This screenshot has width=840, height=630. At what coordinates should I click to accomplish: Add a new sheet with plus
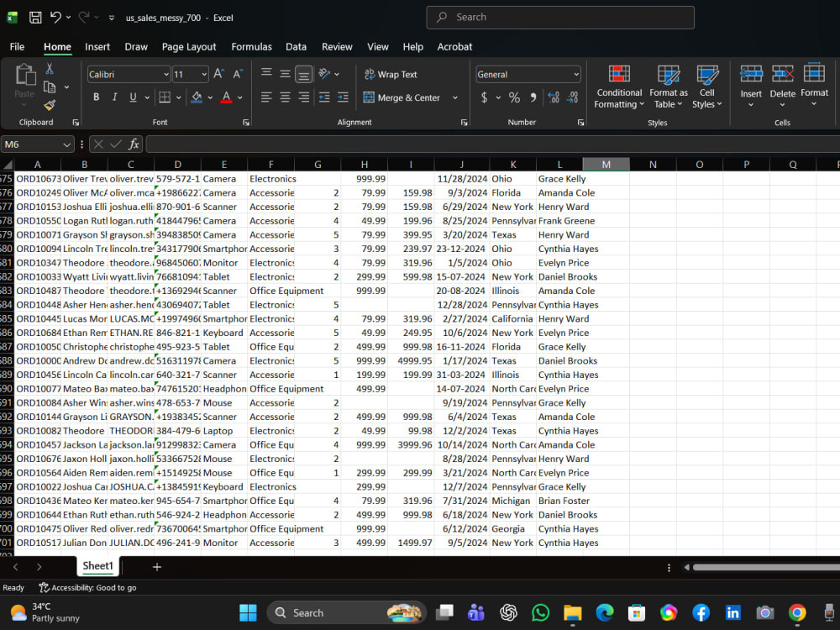157,567
